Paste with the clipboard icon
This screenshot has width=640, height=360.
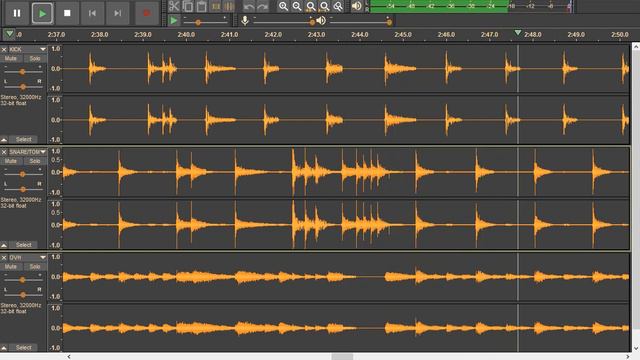(202, 6)
